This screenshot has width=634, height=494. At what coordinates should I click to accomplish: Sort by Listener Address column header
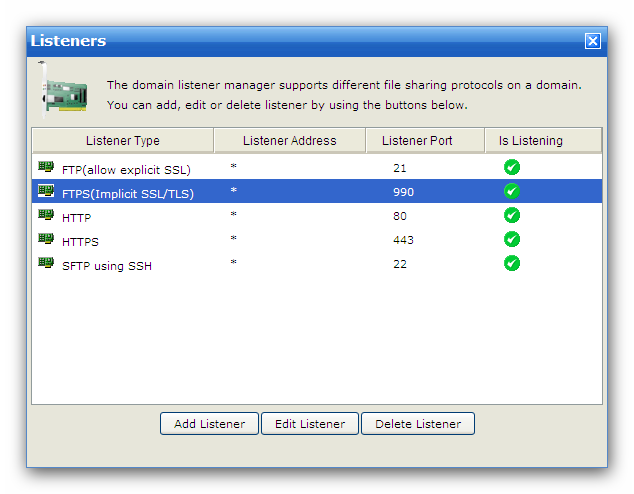tap(290, 140)
